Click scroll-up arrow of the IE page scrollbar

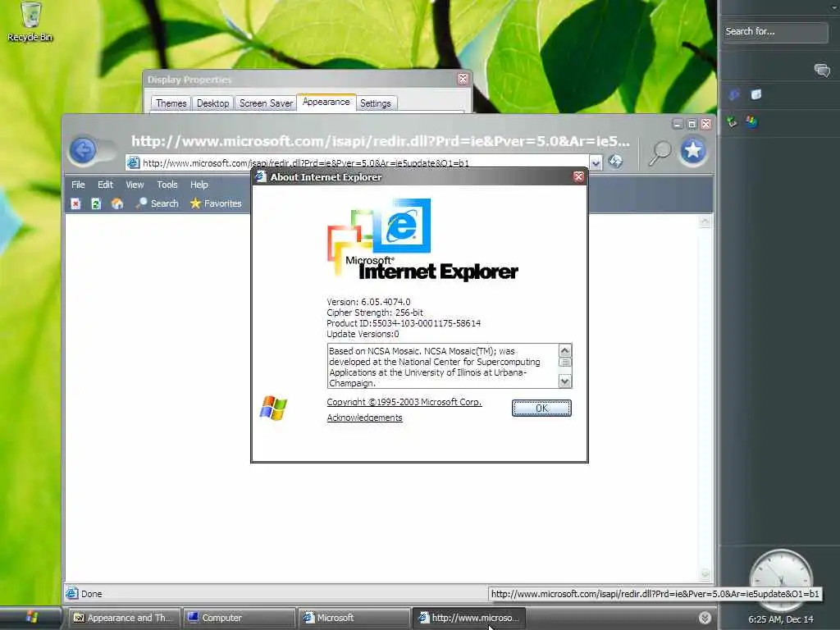click(705, 221)
